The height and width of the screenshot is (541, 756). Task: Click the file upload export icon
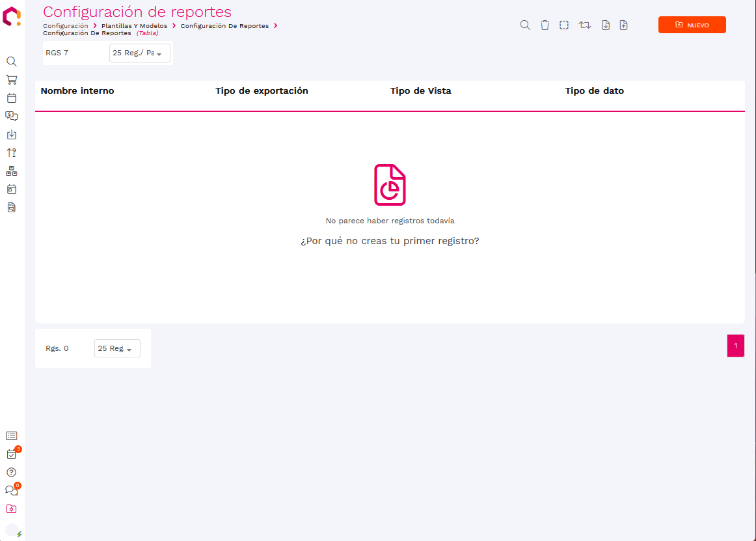coord(624,25)
